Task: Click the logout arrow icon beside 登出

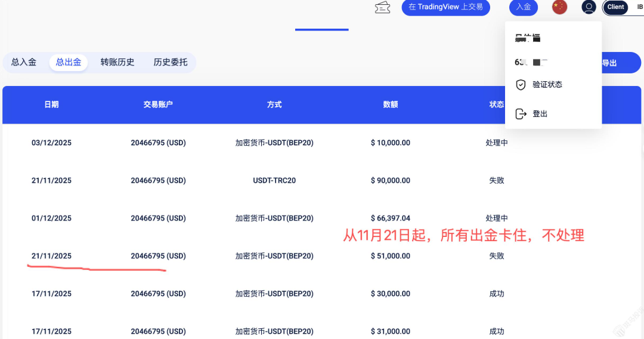Action: click(521, 114)
